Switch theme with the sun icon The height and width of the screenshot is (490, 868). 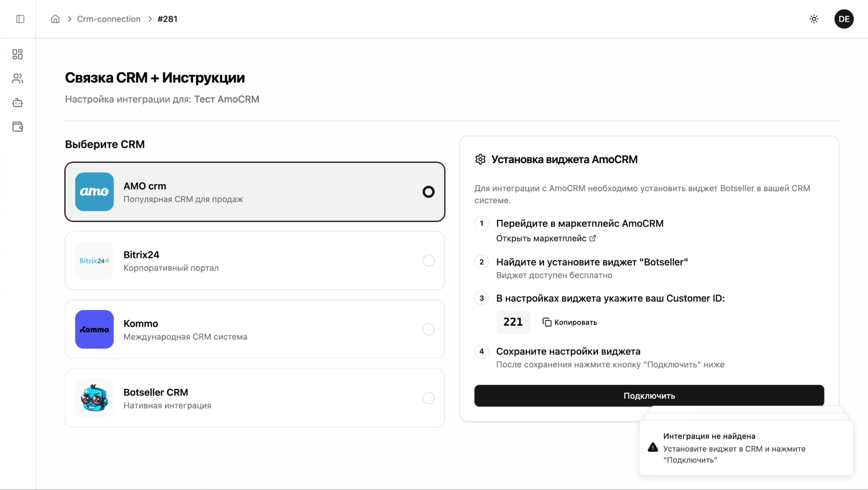coord(814,19)
